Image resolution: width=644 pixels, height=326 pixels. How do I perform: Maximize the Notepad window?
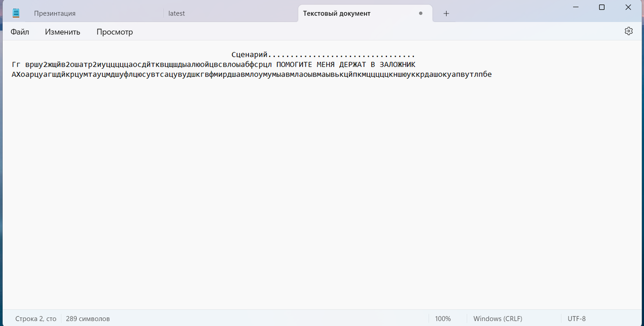click(x=602, y=7)
